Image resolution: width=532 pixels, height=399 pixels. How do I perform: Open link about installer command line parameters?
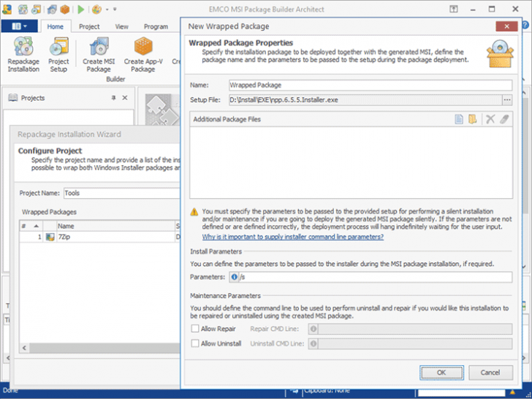click(x=293, y=237)
